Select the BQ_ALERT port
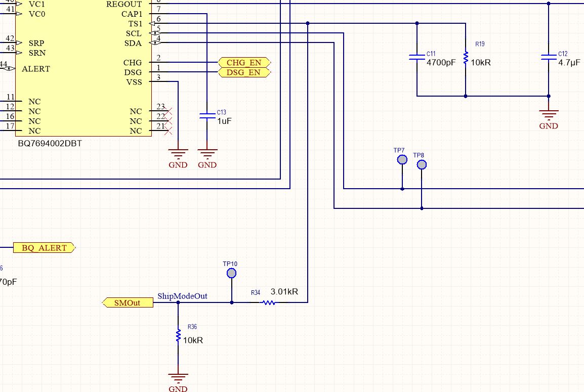Screen dimensions: 584x392 (45, 247)
